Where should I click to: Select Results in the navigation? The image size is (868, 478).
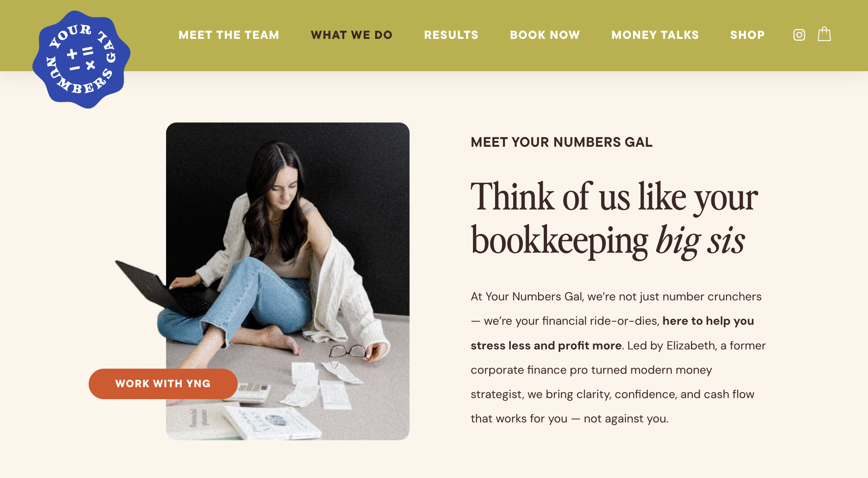tap(451, 35)
